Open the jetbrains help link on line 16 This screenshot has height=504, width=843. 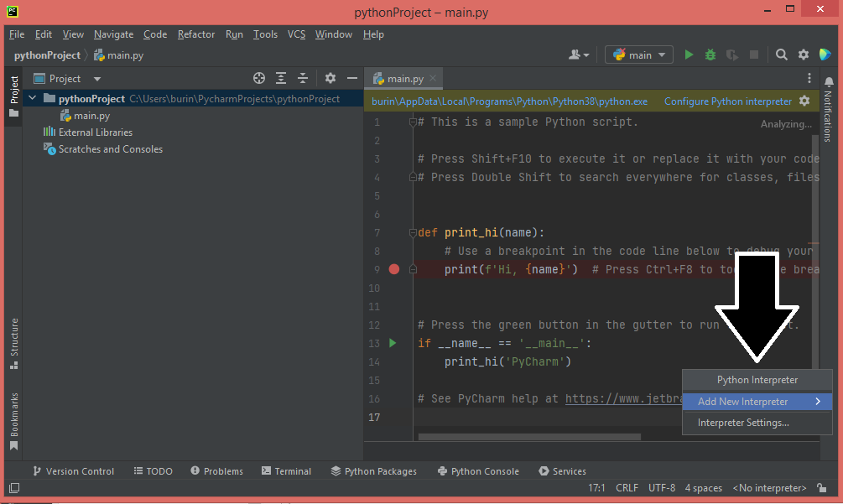coord(623,398)
